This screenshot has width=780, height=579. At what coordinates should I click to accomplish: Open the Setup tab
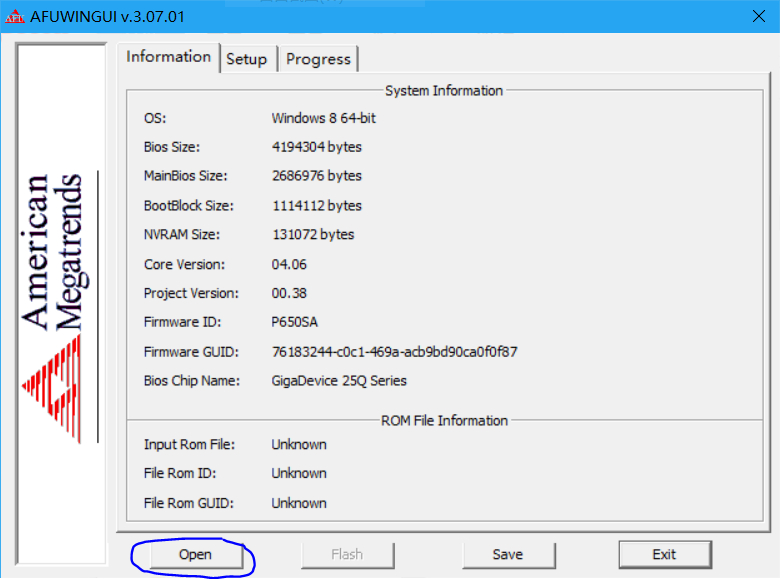(247, 60)
